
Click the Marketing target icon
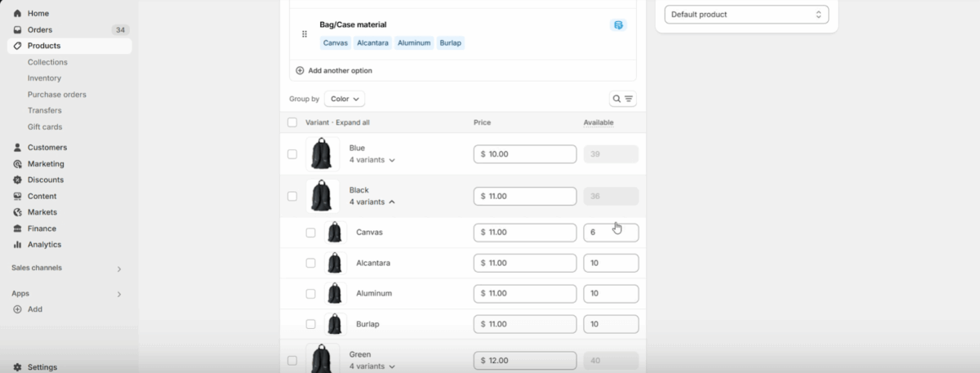click(18, 164)
